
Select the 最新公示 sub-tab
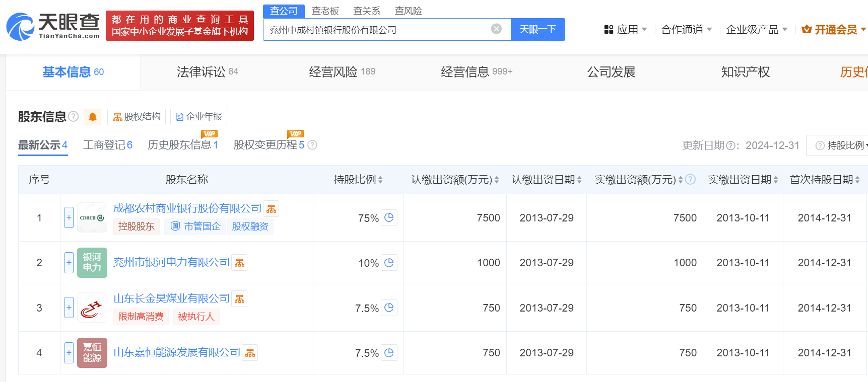43,145
